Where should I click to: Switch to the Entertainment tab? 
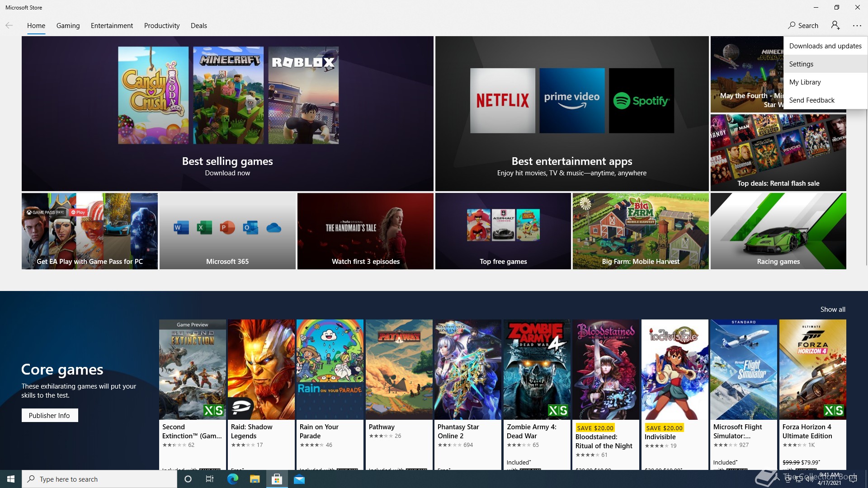pos(112,26)
